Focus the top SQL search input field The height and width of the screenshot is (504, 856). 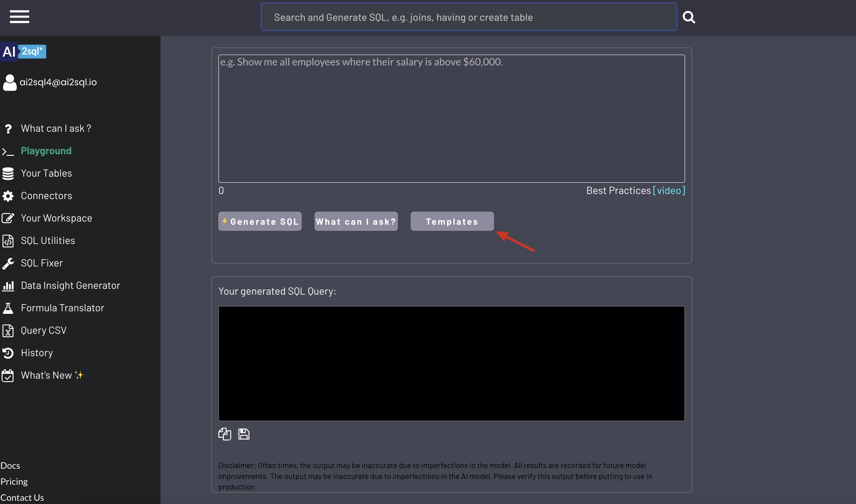point(468,17)
